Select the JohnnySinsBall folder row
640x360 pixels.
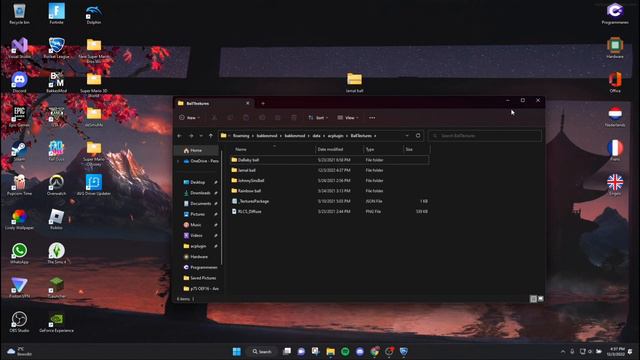pos(329,180)
